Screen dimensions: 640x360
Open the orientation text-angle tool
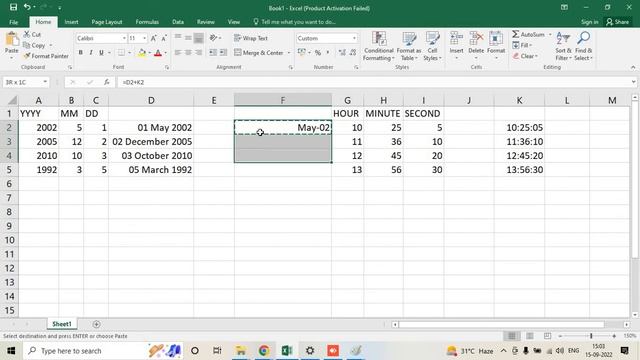pyautogui.click(x=213, y=38)
